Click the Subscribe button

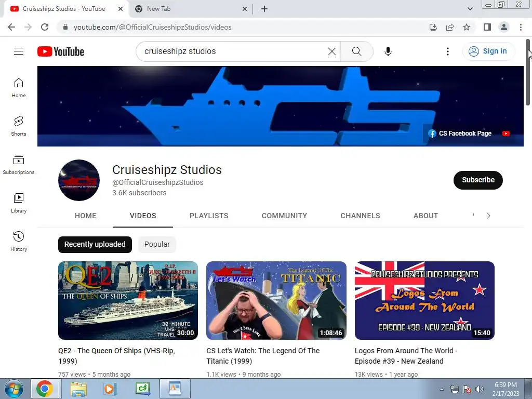pyautogui.click(x=478, y=180)
